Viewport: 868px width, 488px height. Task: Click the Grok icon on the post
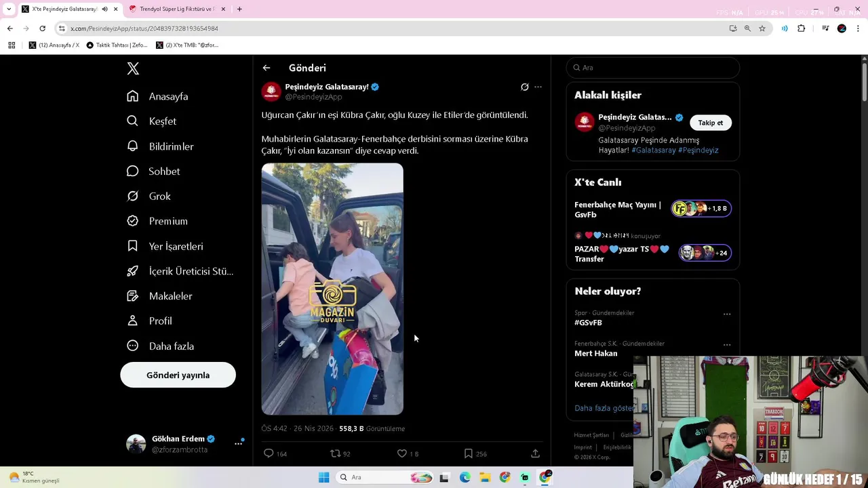[524, 87]
